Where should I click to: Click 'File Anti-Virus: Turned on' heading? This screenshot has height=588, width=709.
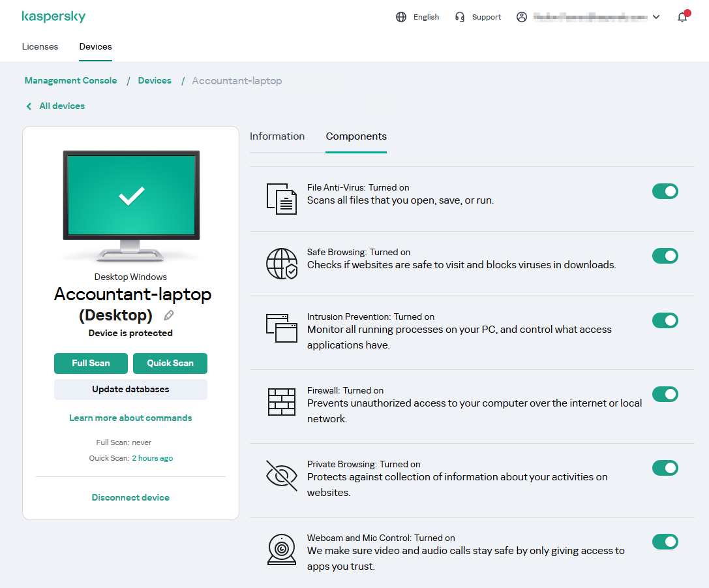click(358, 187)
